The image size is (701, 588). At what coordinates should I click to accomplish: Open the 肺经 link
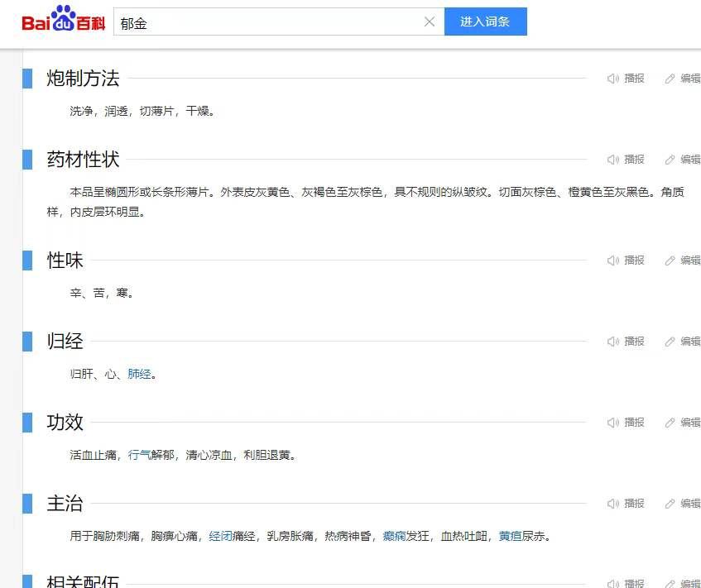pyautogui.click(x=139, y=374)
